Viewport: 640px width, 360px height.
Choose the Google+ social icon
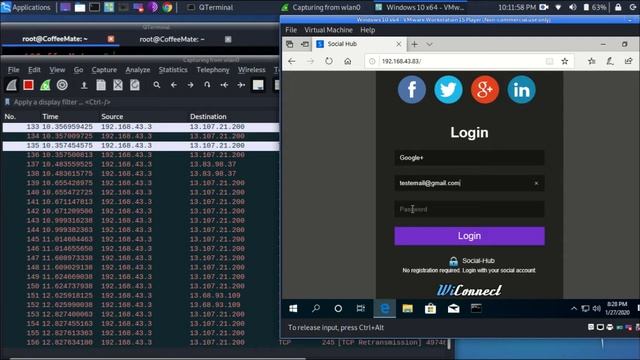pos(485,89)
